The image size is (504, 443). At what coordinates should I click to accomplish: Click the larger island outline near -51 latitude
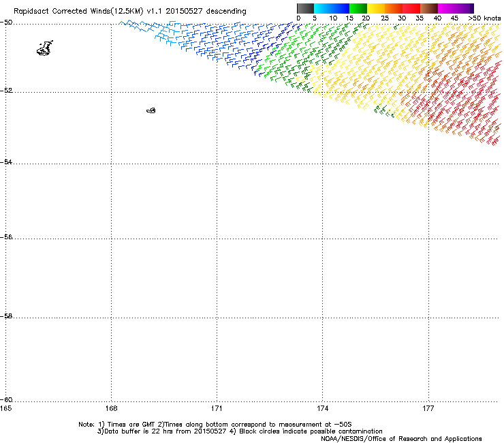pyautogui.click(x=45, y=48)
